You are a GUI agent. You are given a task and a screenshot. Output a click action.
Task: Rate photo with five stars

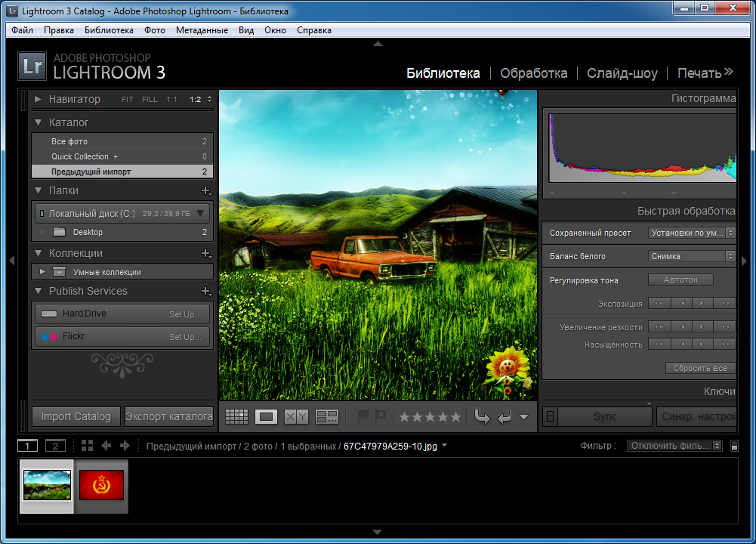[x=455, y=416]
